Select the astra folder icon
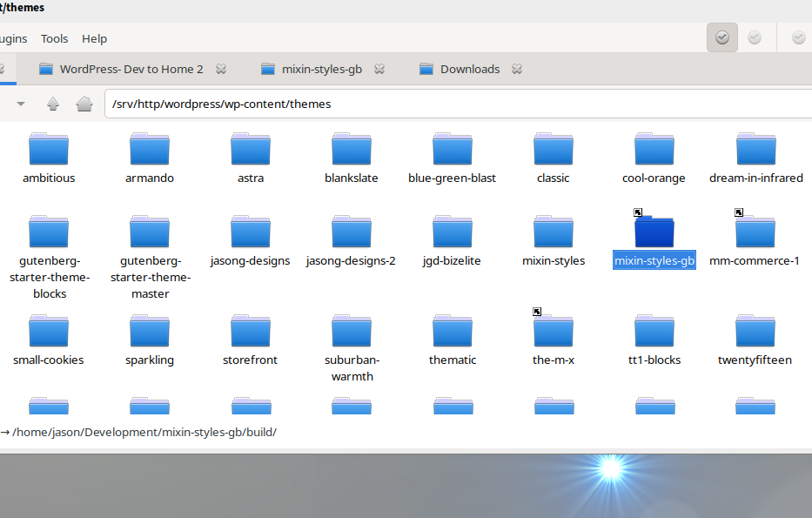Viewport: 812px width, 518px height. coord(251,150)
